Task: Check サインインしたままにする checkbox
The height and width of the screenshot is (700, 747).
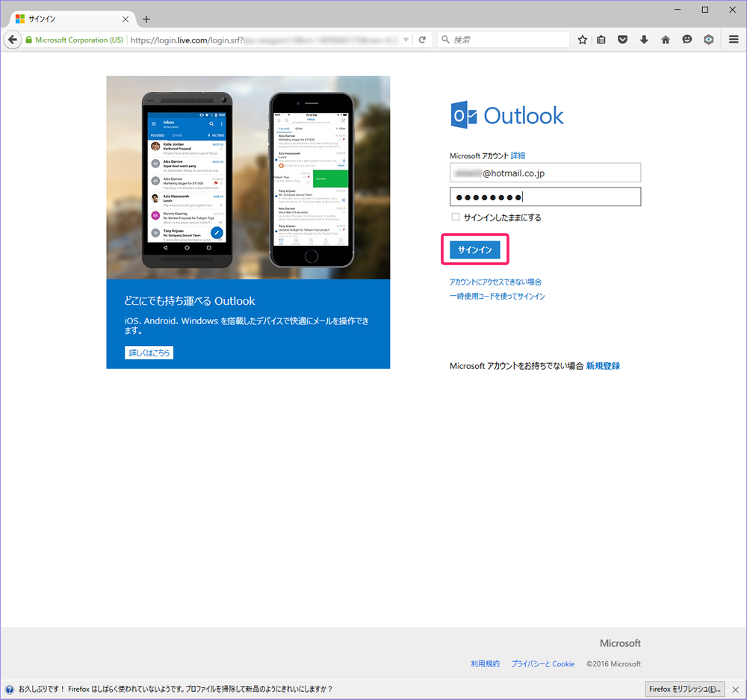Action: [456, 217]
